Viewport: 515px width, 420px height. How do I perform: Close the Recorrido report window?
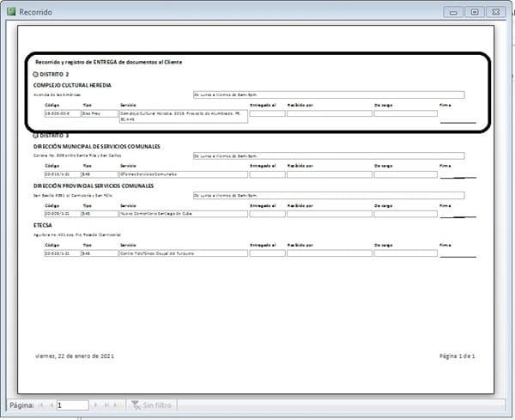point(494,12)
